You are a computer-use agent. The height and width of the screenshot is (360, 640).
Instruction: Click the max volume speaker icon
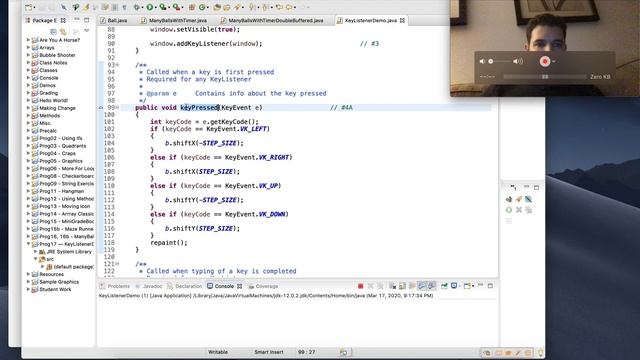(518, 61)
